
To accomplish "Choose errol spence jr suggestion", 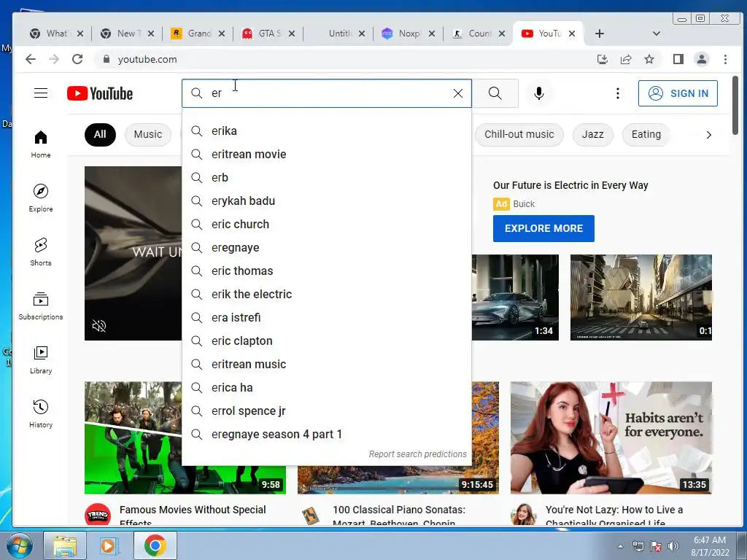I will [327, 411].
